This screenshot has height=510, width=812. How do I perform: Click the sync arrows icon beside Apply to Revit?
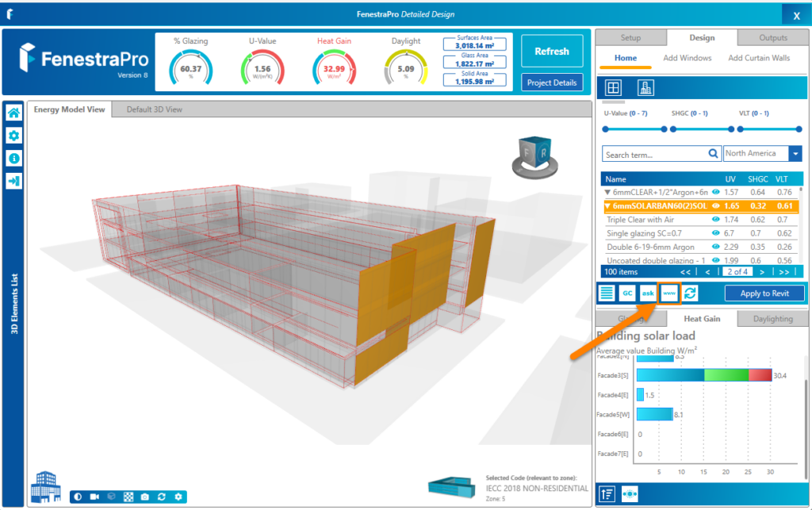click(690, 293)
